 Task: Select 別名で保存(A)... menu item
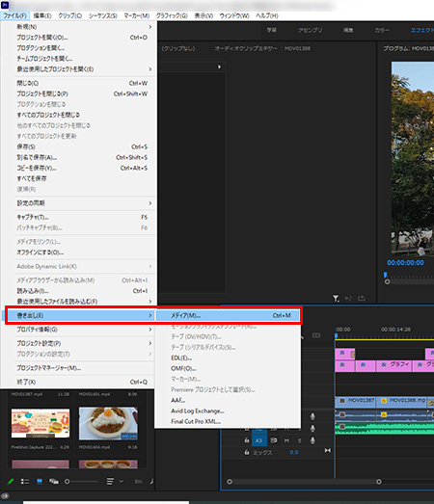coord(79,157)
